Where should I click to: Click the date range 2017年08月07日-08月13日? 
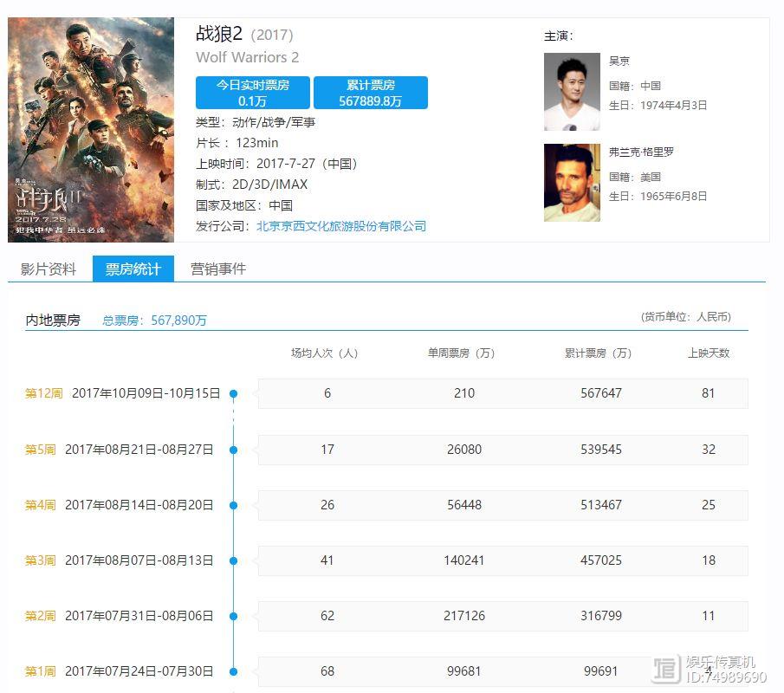pos(139,560)
